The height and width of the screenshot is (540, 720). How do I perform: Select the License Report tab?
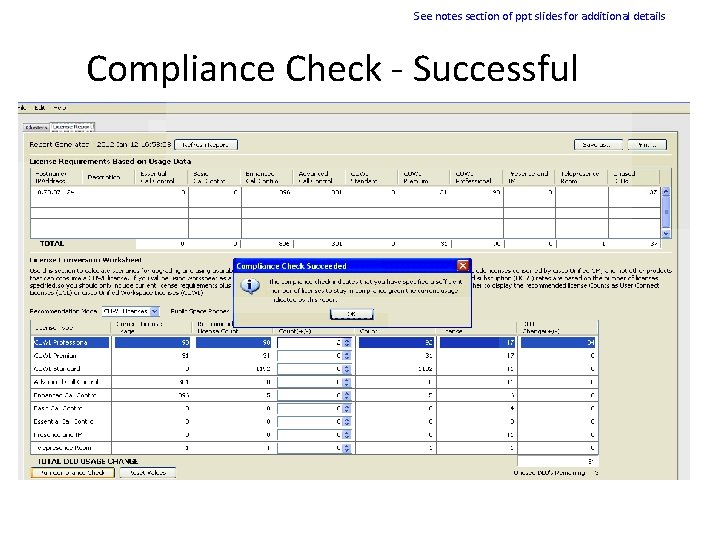pyautogui.click(x=72, y=126)
